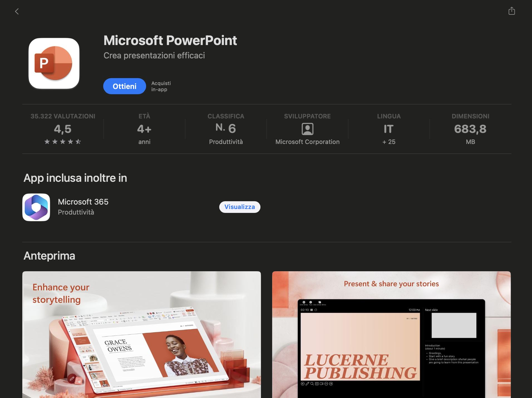The height and width of the screenshot is (398, 532).
Task: Click the star rating row
Action: (63, 142)
